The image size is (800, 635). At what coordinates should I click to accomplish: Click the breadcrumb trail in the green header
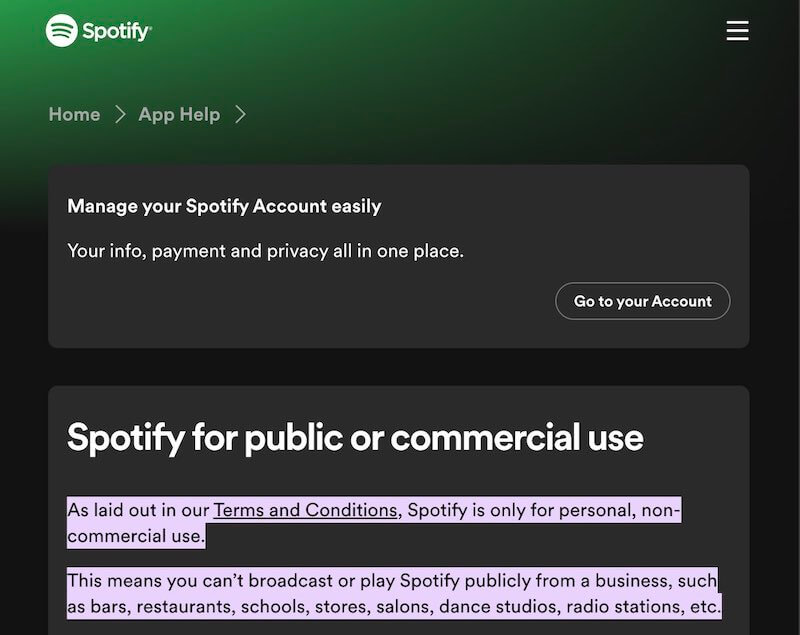point(150,114)
